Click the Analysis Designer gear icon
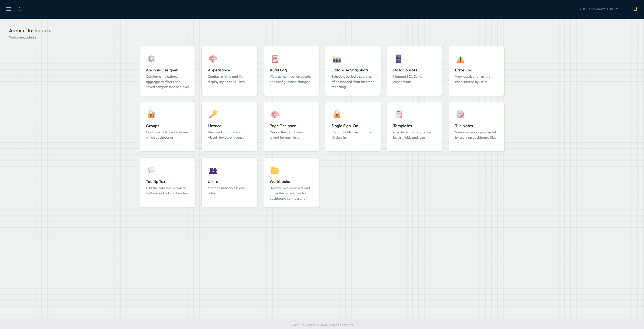644x329 pixels. [x=151, y=59]
